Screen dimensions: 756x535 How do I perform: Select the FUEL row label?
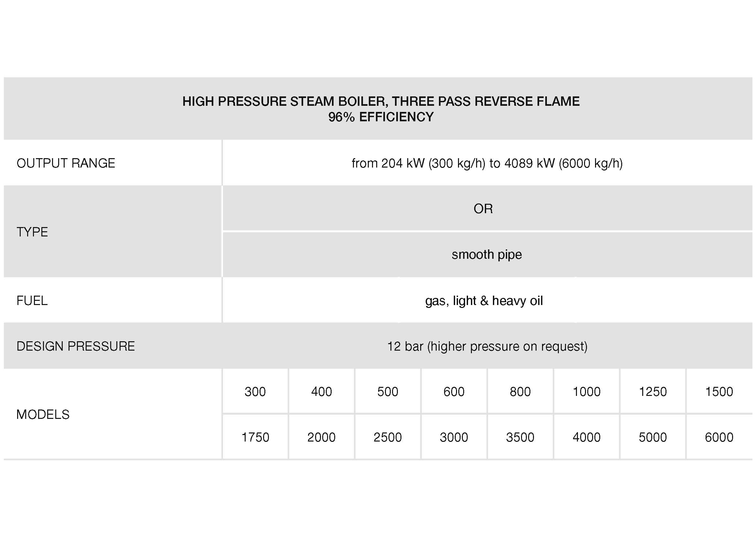coord(32,300)
